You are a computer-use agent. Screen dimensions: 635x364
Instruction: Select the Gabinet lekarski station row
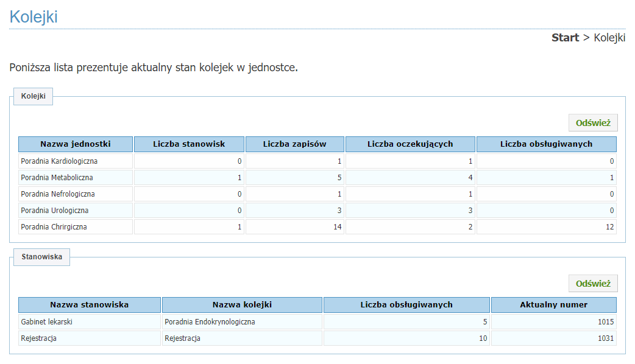(x=47, y=322)
